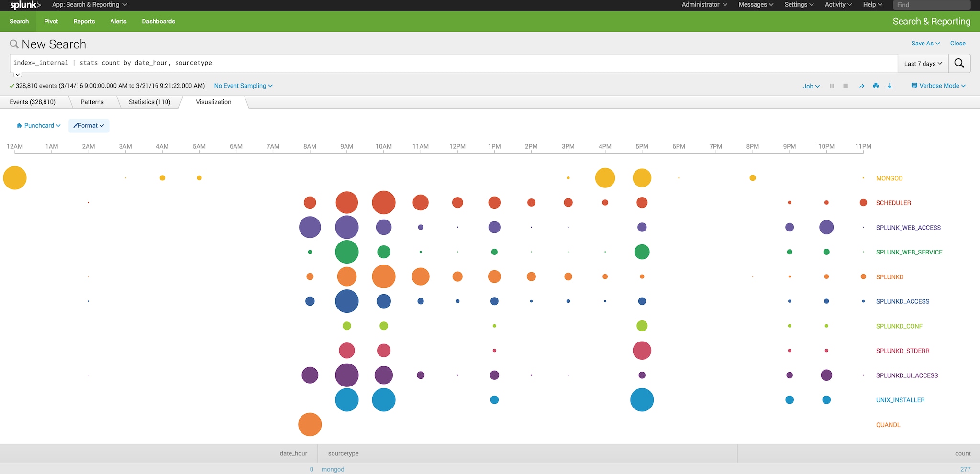Click MONGOD legend label
The image size is (980, 474).
889,178
